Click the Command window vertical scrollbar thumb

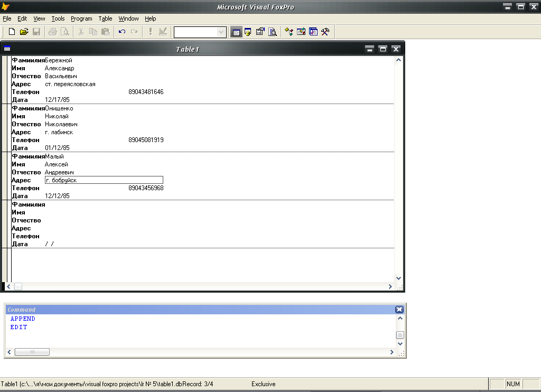400,335
